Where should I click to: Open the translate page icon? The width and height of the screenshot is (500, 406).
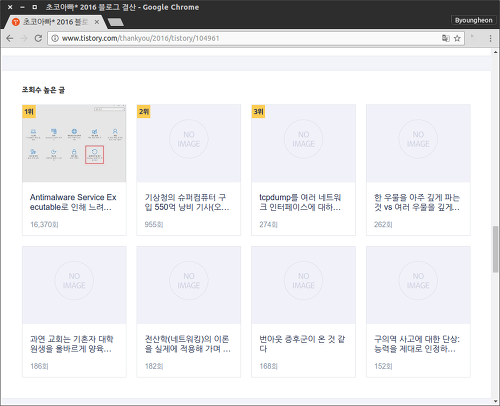446,38
